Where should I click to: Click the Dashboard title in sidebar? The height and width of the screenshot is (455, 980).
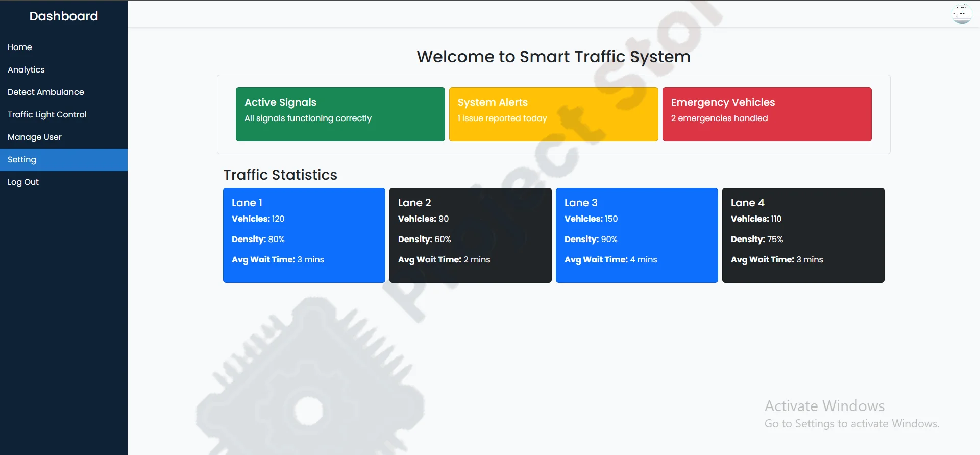click(x=63, y=16)
